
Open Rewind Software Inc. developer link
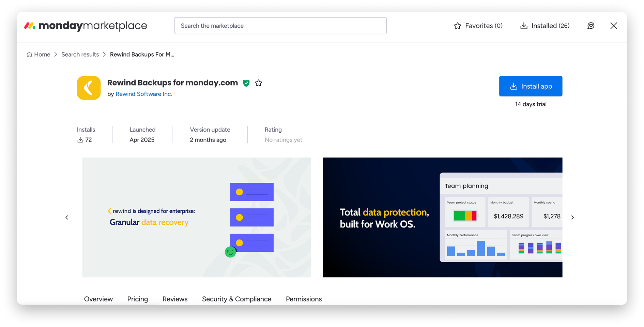144,94
